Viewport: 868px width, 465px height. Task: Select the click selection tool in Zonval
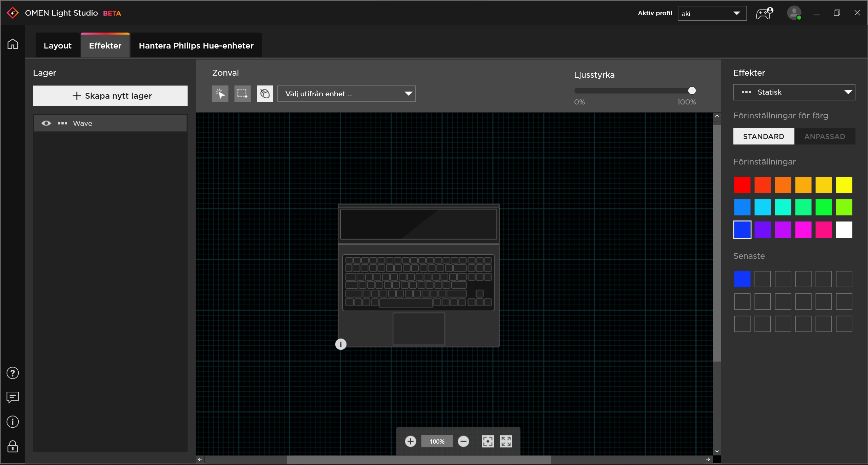coord(220,93)
